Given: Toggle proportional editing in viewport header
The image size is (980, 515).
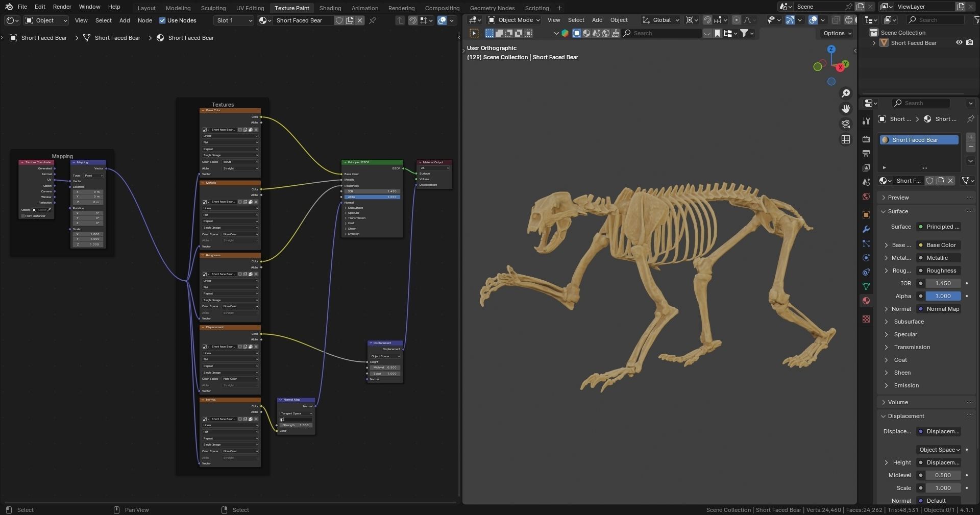Looking at the screenshot, I should 736,20.
